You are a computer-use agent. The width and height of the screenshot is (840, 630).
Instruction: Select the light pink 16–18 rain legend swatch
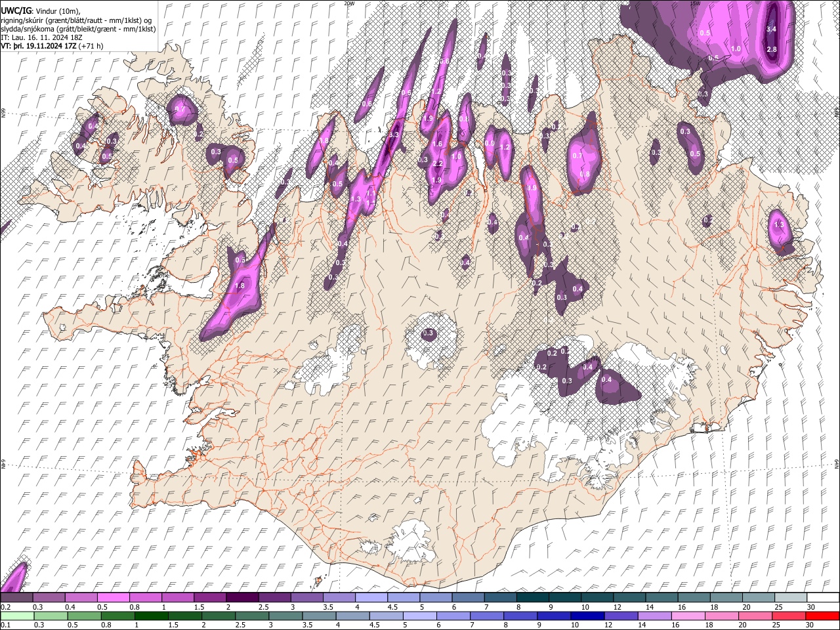coord(688,616)
